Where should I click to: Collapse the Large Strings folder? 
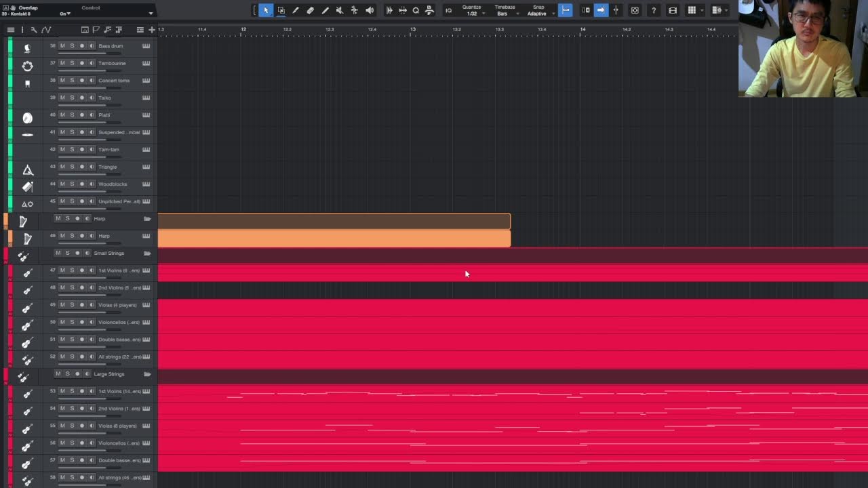tap(147, 374)
